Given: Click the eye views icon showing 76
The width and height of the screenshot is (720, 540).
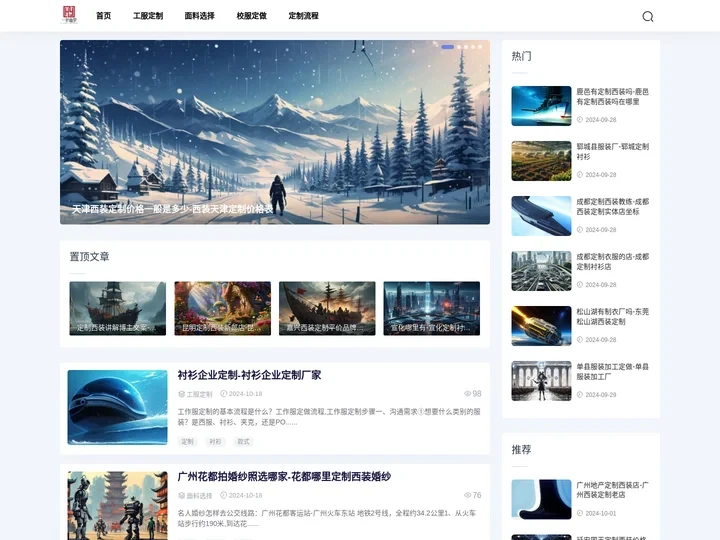Looking at the screenshot, I should coord(467,495).
